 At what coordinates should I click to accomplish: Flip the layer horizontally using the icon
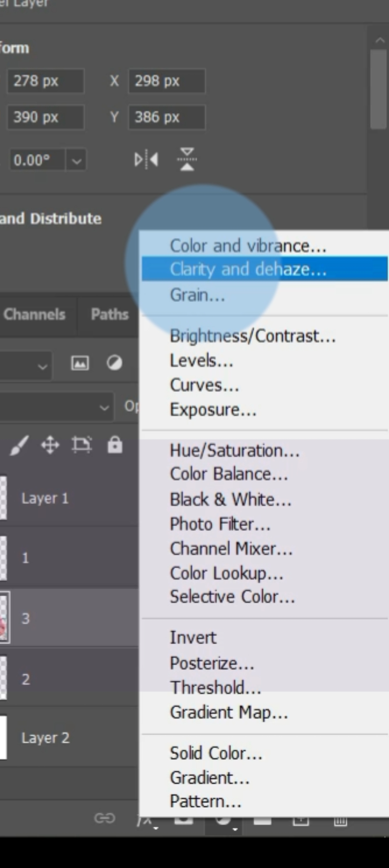[146, 159]
